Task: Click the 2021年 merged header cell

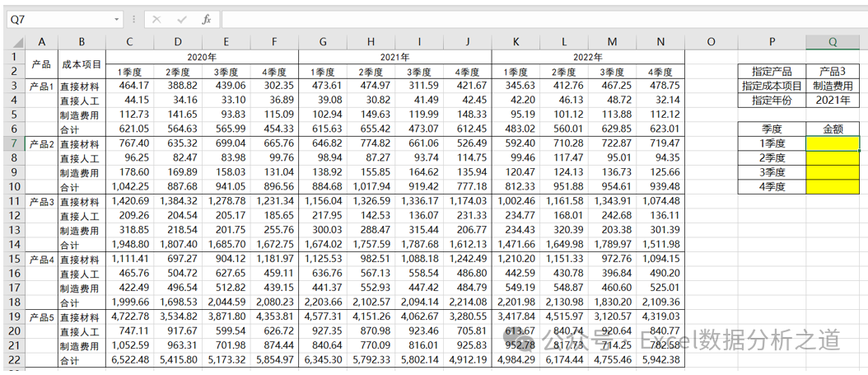Action: 395,57
